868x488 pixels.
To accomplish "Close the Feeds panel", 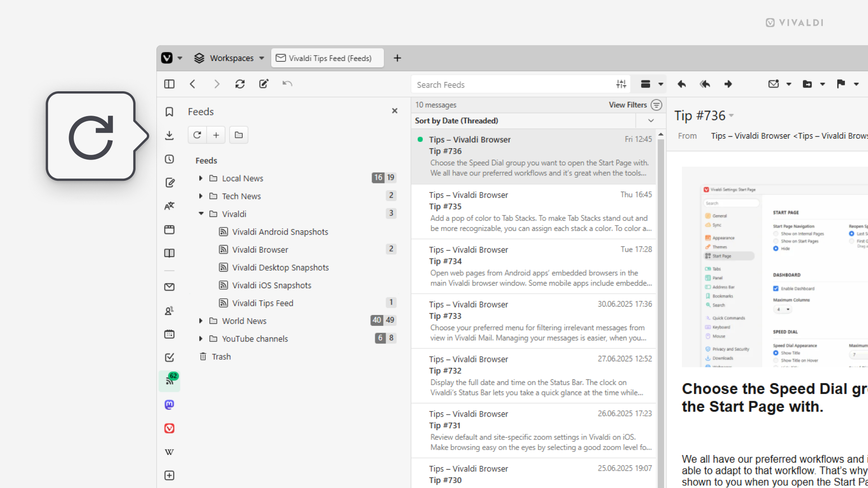I will click(395, 111).
